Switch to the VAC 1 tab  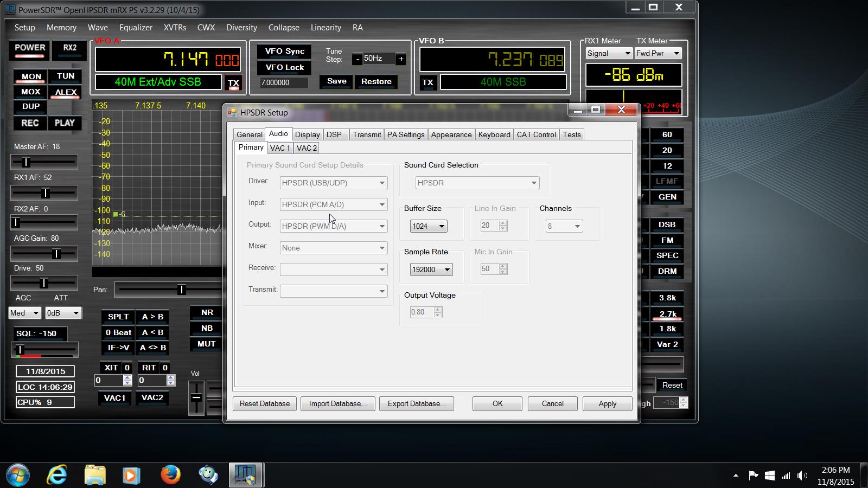point(280,148)
